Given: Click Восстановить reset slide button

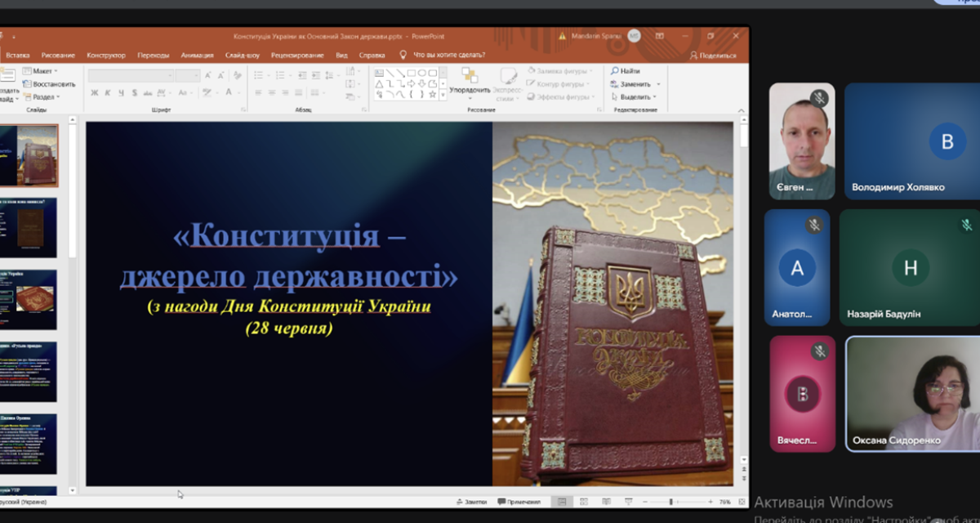Looking at the screenshot, I should click(x=49, y=84).
